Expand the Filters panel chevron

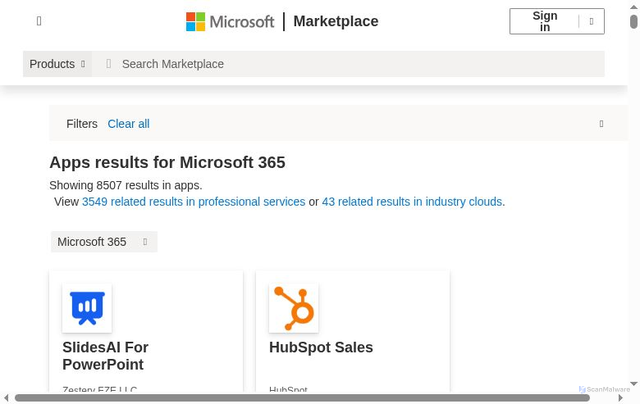coord(601,124)
